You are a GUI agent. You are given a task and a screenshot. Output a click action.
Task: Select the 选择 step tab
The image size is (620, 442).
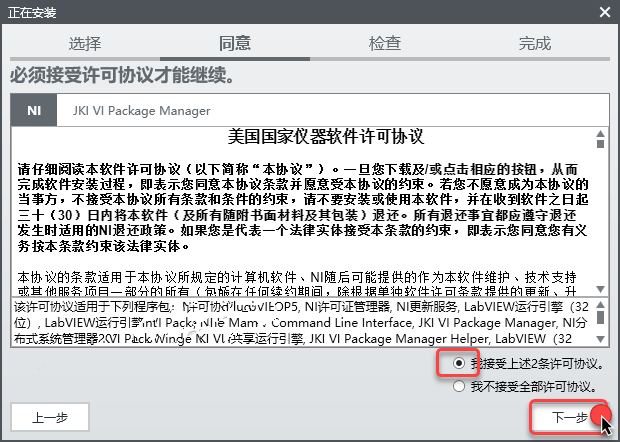[85, 43]
